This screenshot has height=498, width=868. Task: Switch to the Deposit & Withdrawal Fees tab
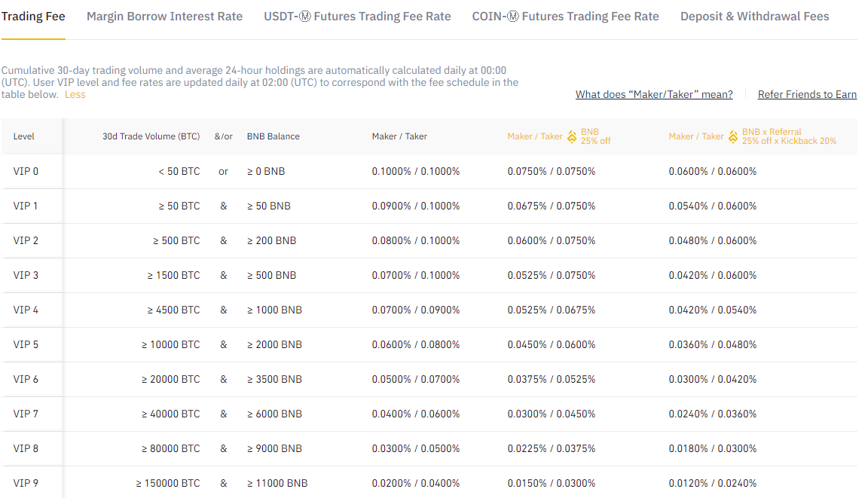coord(754,16)
